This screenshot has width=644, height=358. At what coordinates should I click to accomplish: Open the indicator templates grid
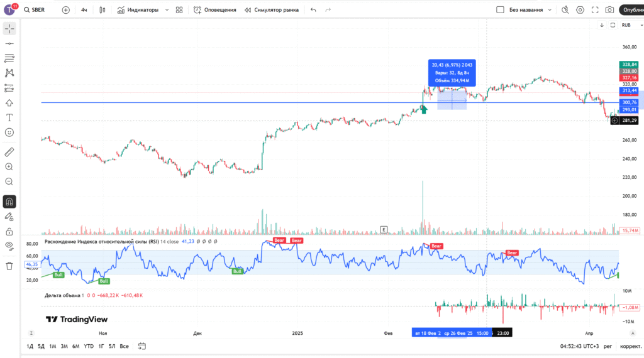pyautogui.click(x=179, y=10)
